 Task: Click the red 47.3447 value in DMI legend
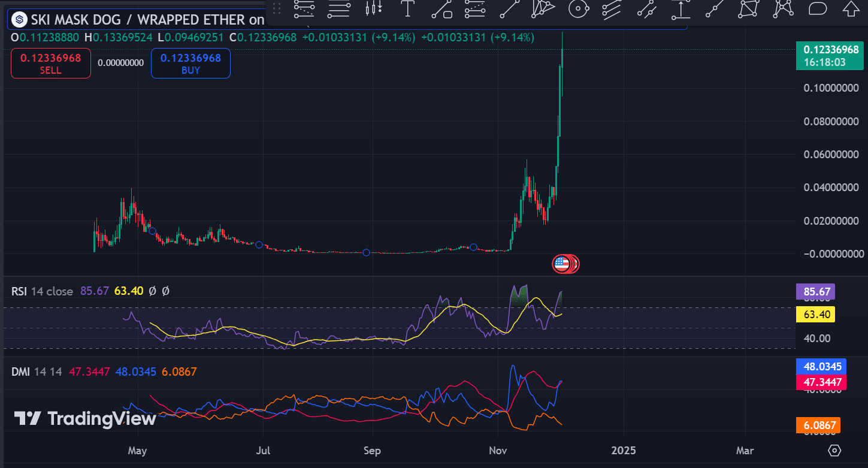(90, 372)
